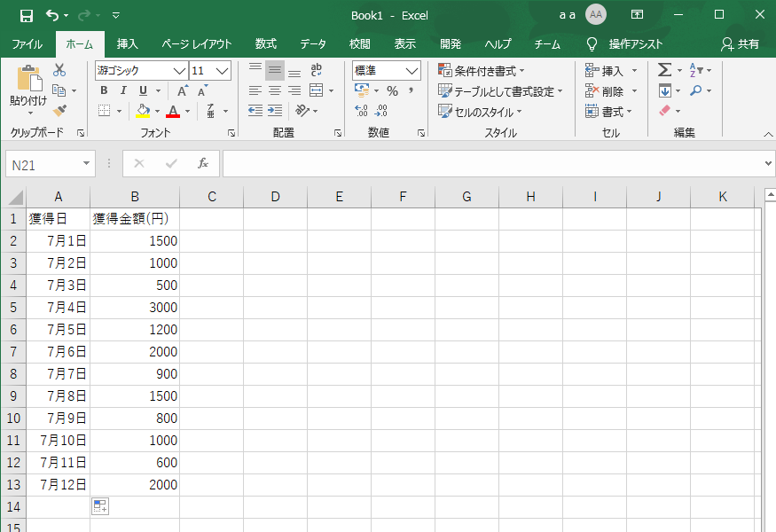Toggle Center horizontal alignment
The width and height of the screenshot is (776, 532).
[x=275, y=90]
